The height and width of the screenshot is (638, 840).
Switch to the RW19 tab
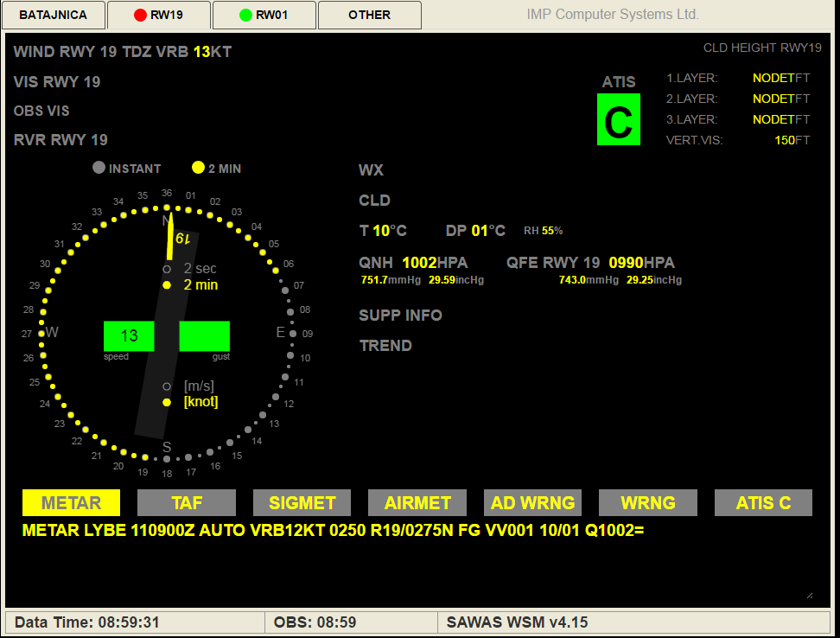tap(158, 16)
